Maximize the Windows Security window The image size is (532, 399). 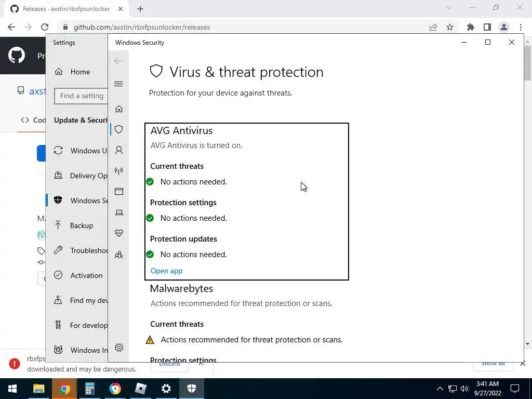coord(487,42)
